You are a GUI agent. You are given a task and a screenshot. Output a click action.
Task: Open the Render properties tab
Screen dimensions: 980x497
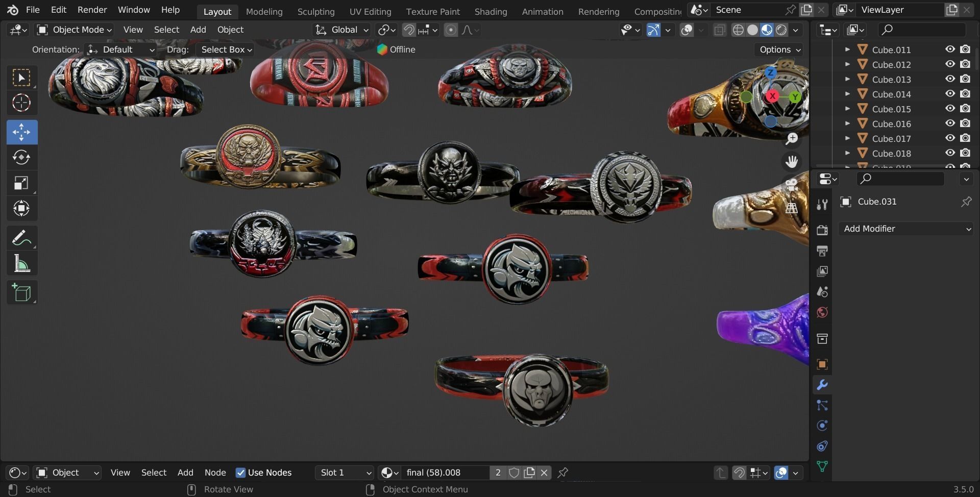[x=822, y=230]
